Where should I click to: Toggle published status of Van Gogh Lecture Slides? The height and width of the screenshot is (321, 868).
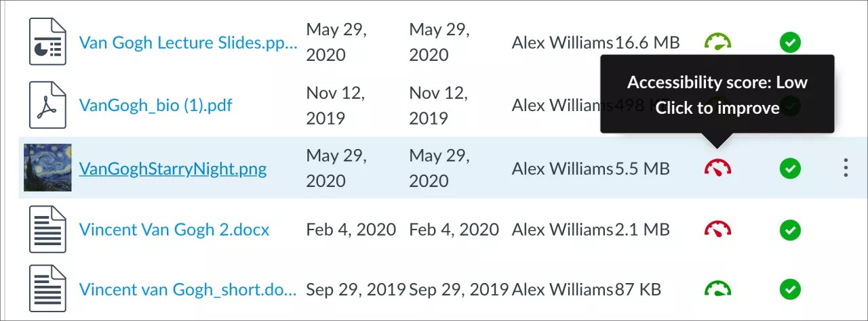tap(789, 43)
